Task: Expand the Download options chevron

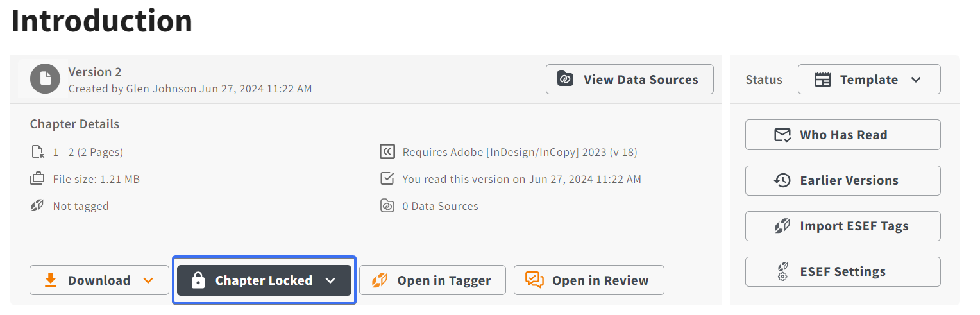Action: pos(148,280)
